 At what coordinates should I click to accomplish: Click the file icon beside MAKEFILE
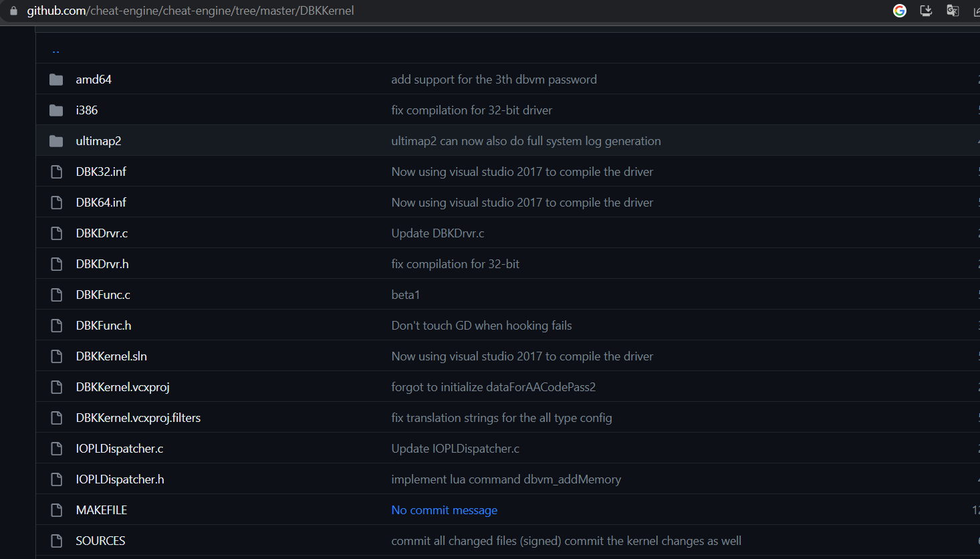57,510
